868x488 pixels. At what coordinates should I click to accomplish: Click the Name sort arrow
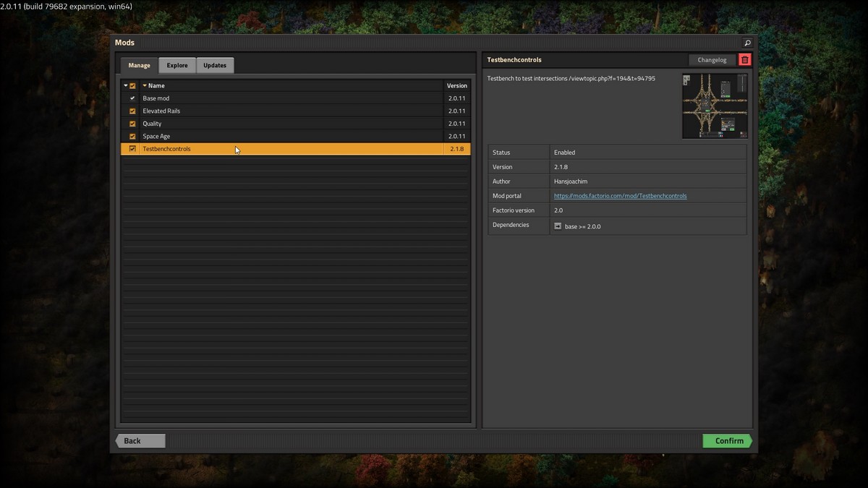click(x=144, y=85)
